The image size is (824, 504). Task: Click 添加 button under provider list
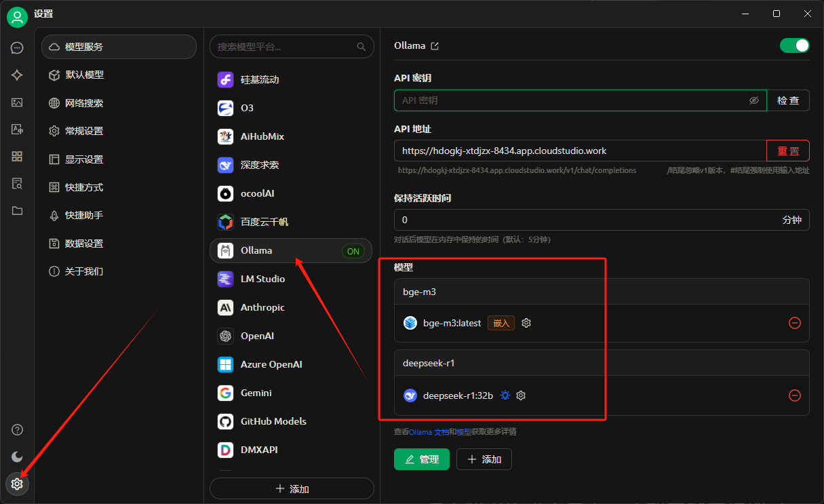[292, 488]
